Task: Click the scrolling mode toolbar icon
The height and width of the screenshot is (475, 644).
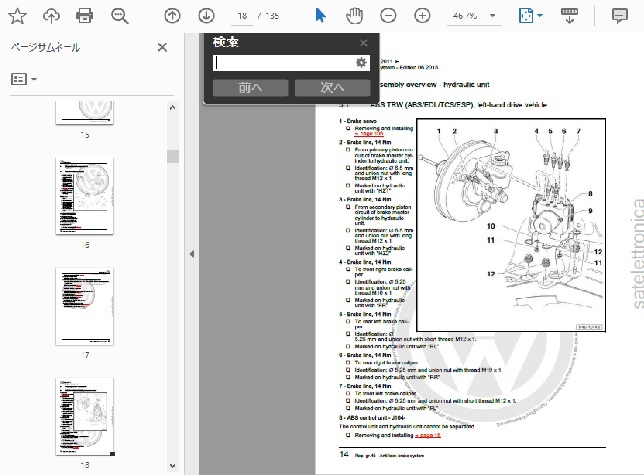Action: [x=569, y=16]
